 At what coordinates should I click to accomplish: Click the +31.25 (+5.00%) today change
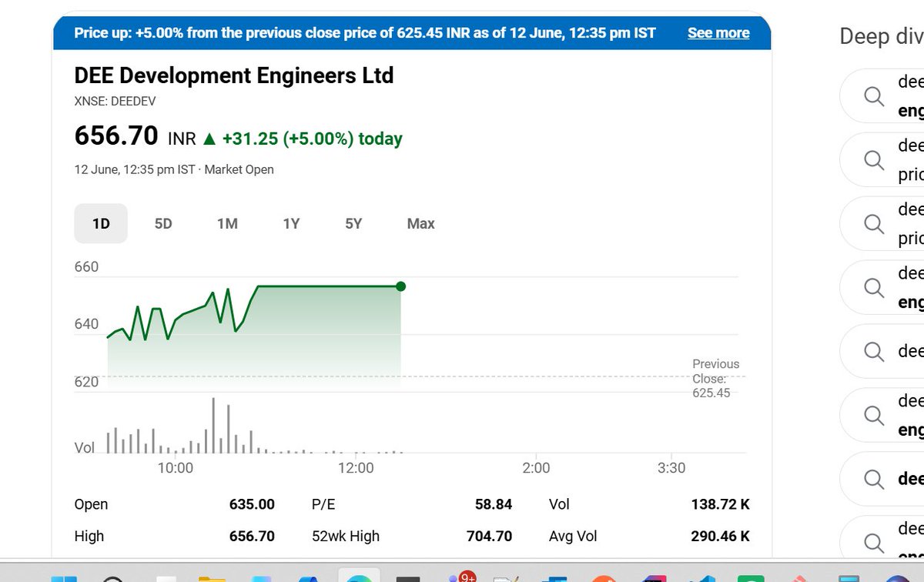tap(313, 139)
